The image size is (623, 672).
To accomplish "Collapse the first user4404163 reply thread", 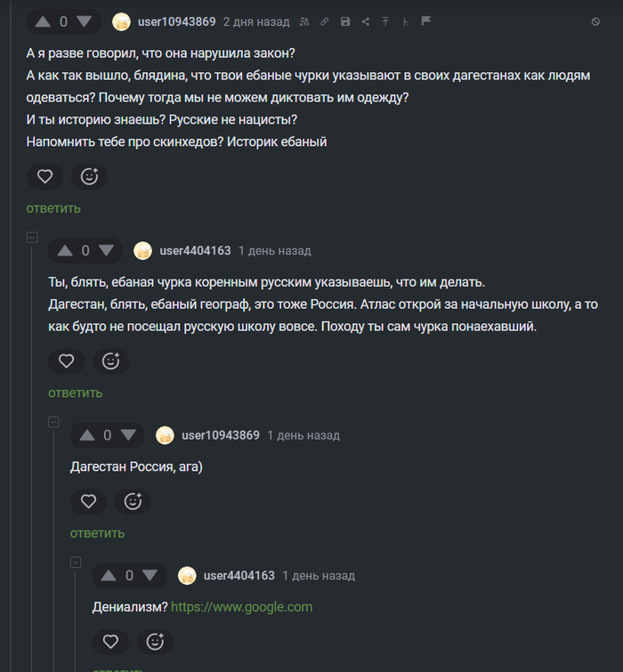I will pos(32,238).
